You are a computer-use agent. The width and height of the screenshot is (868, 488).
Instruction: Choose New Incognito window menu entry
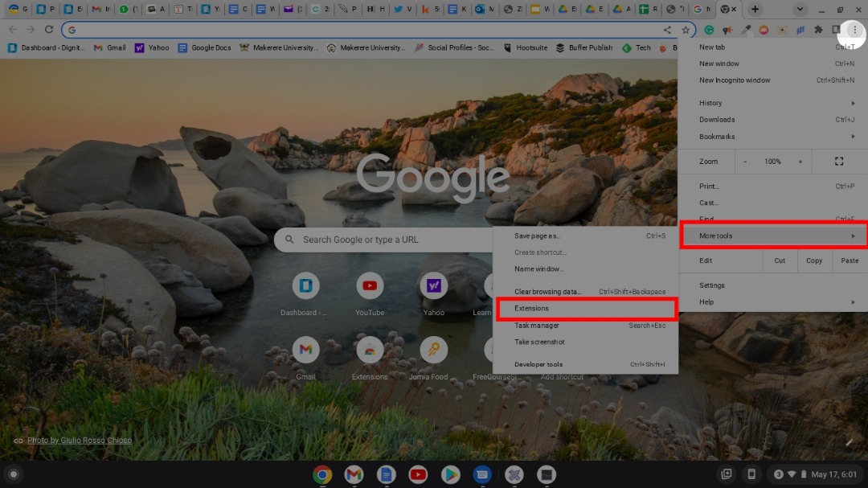click(773, 80)
